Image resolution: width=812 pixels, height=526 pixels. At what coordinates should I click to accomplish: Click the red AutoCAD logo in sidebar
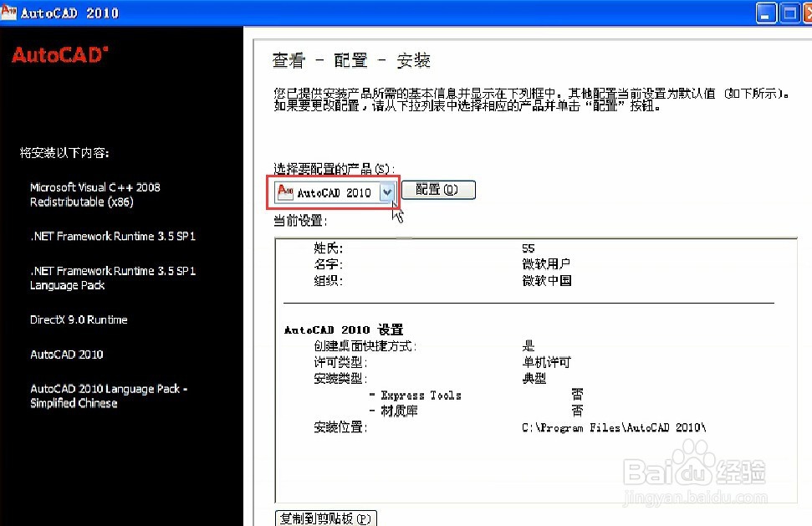pyautogui.click(x=60, y=55)
